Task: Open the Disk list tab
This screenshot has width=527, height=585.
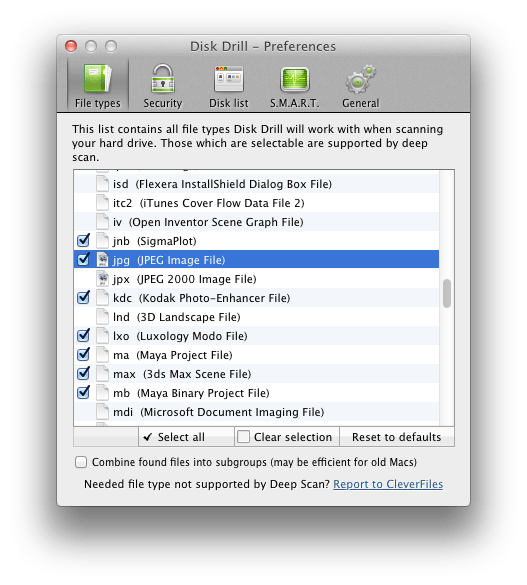Action: click(x=228, y=86)
